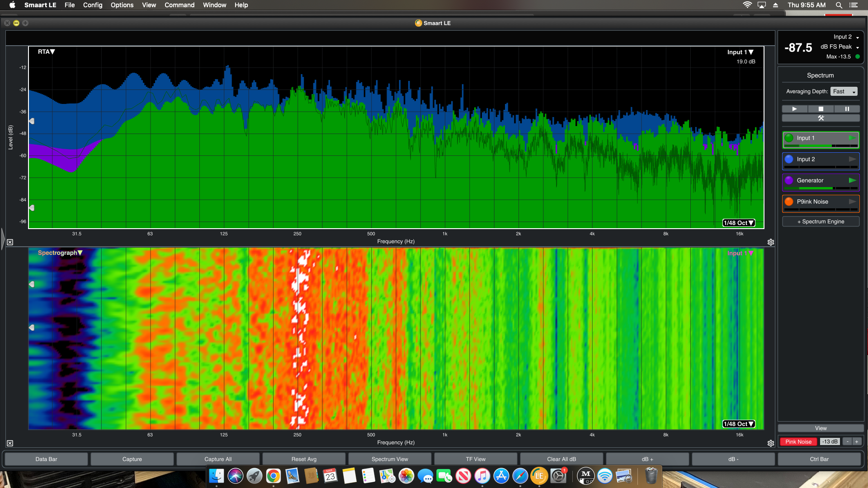Click the Data Bar button
This screenshot has height=488, width=868.
click(46, 459)
